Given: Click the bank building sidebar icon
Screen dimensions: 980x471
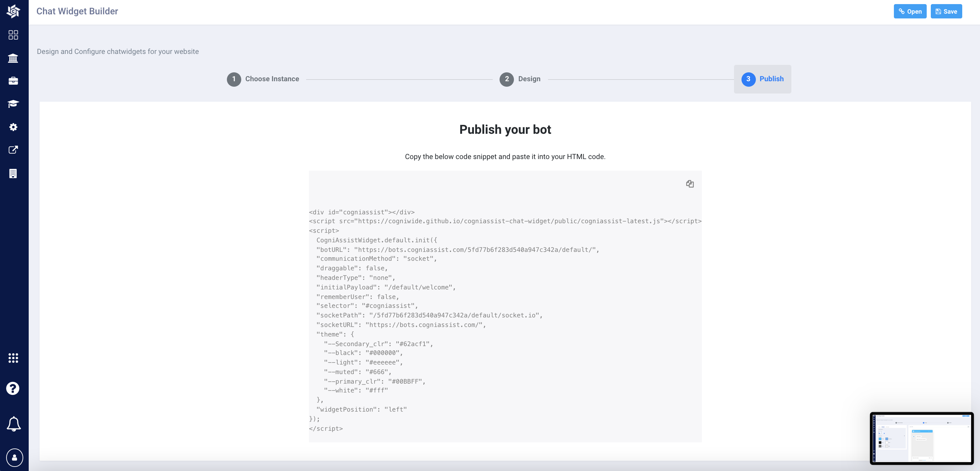Looking at the screenshot, I should pyautogui.click(x=13, y=58).
